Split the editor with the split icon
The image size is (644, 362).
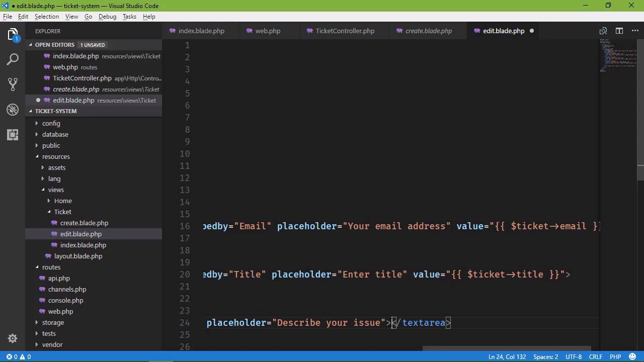[x=619, y=31]
